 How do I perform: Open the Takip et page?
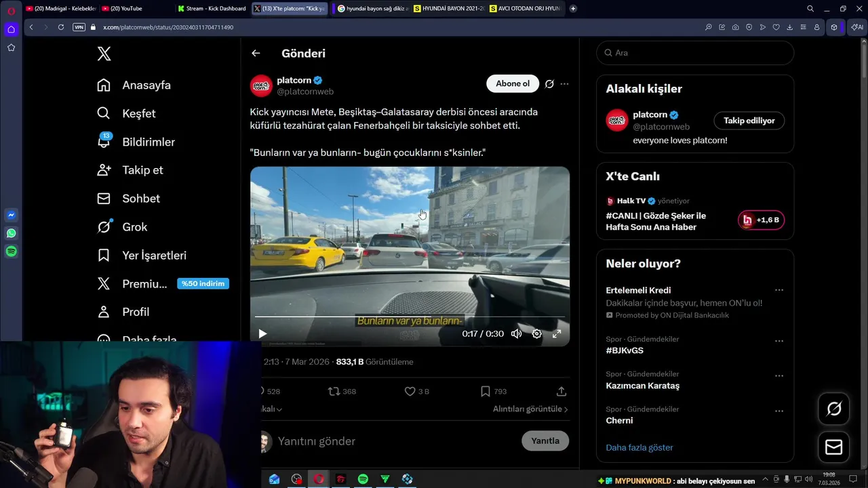(130, 170)
